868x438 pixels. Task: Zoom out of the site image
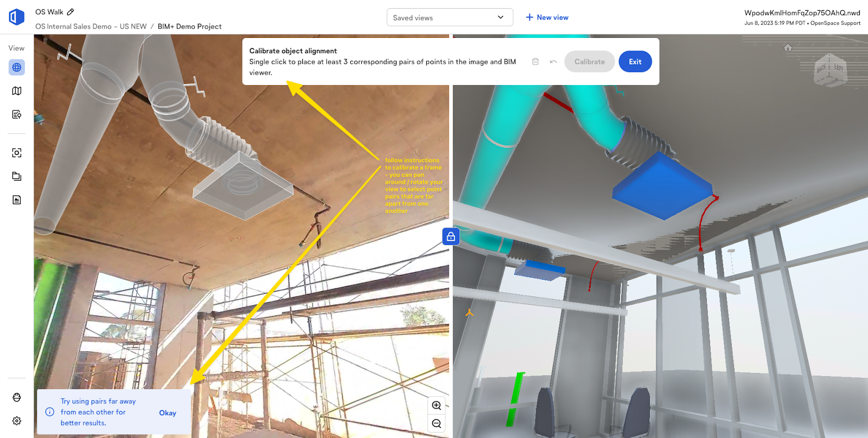[x=437, y=424]
